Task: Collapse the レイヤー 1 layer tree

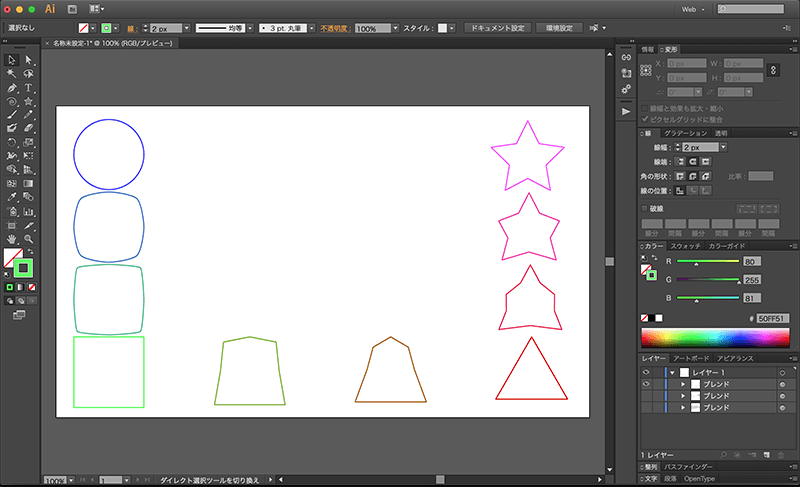Action: 672,373
